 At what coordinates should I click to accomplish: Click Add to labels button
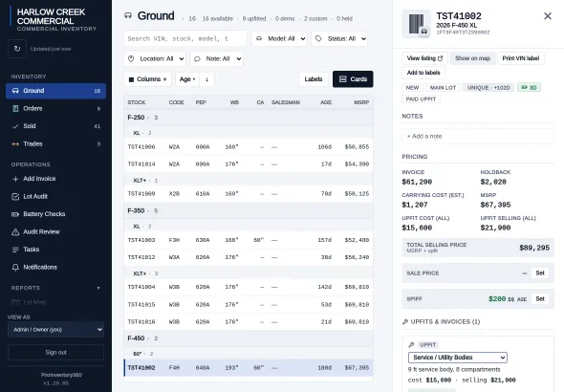click(x=423, y=73)
